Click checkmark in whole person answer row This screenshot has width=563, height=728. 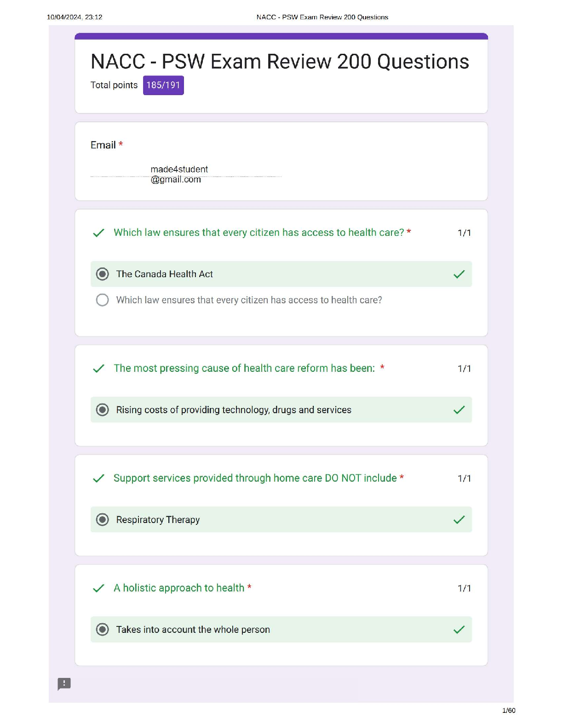(x=459, y=630)
